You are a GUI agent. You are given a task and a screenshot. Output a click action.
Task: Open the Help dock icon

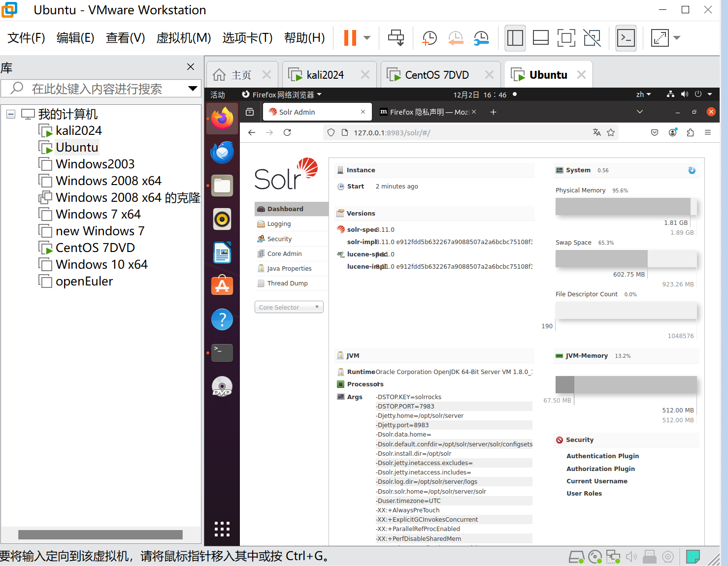(x=222, y=319)
